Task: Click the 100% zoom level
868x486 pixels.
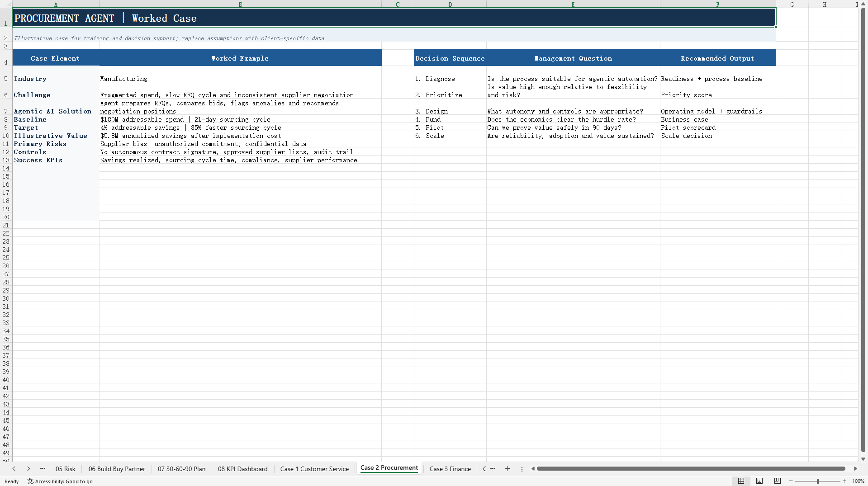Action: pyautogui.click(x=858, y=481)
